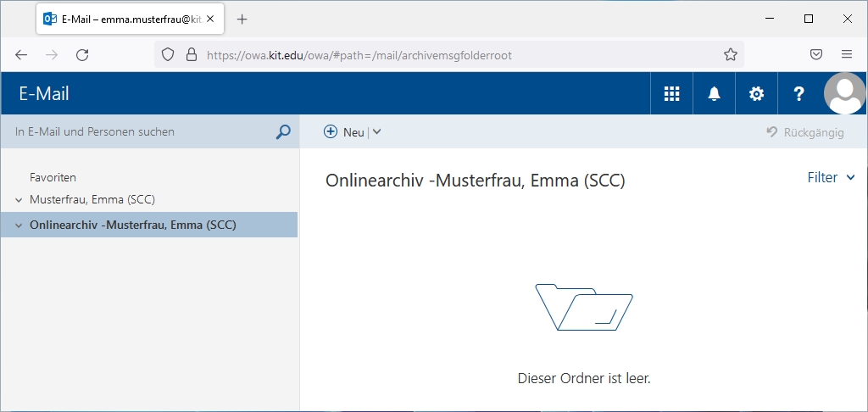
Task: Click the Rückgängig undo button
Action: (804, 132)
